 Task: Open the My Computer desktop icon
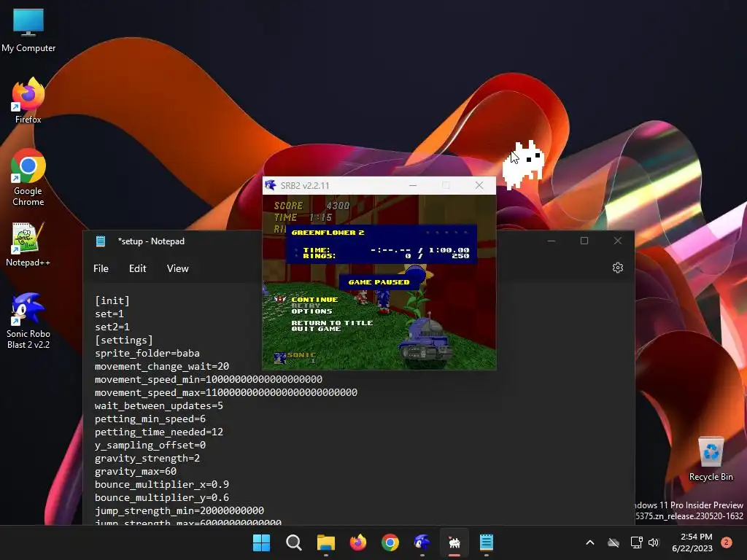coord(28,30)
